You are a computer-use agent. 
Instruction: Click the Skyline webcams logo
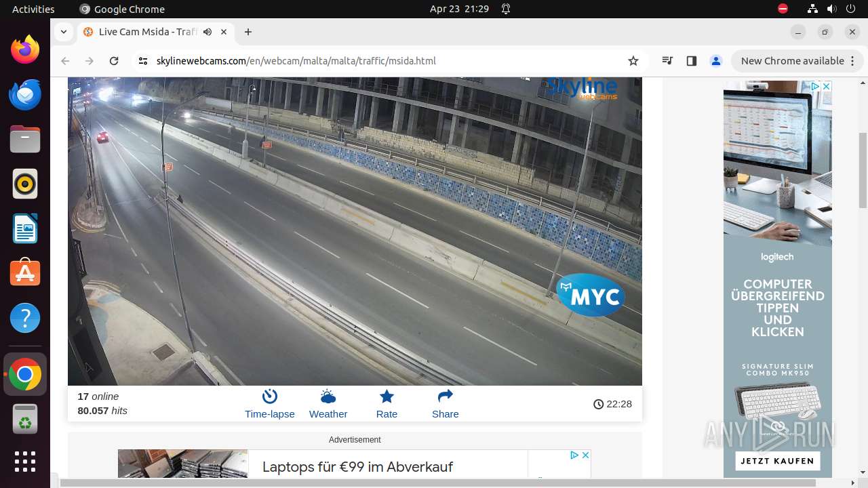[582, 88]
